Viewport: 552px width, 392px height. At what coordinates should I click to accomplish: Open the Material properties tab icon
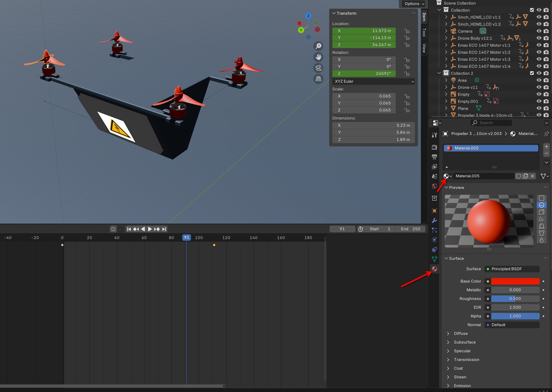(434, 269)
